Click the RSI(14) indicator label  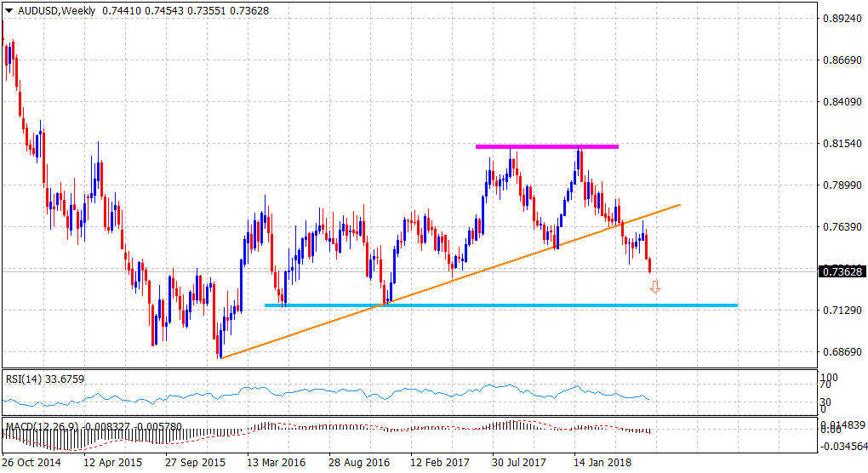[26, 377]
